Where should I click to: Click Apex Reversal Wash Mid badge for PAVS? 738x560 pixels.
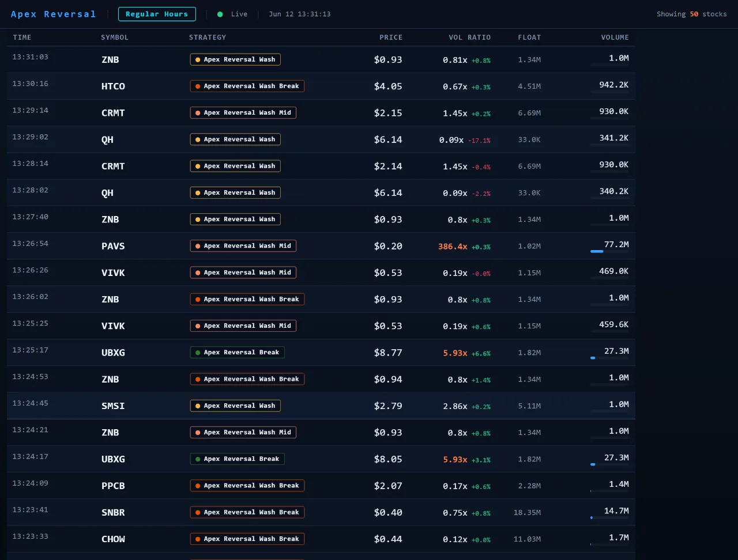[243, 246]
